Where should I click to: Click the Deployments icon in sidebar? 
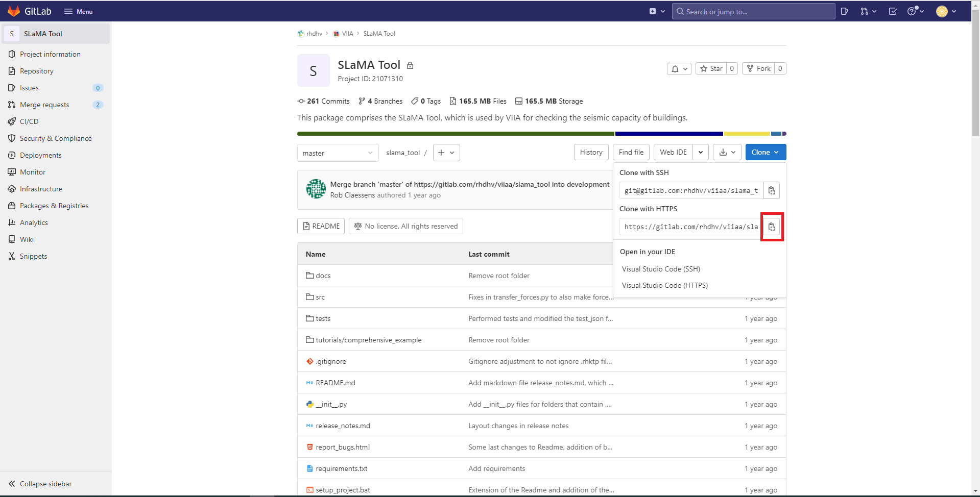tap(12, 155)
